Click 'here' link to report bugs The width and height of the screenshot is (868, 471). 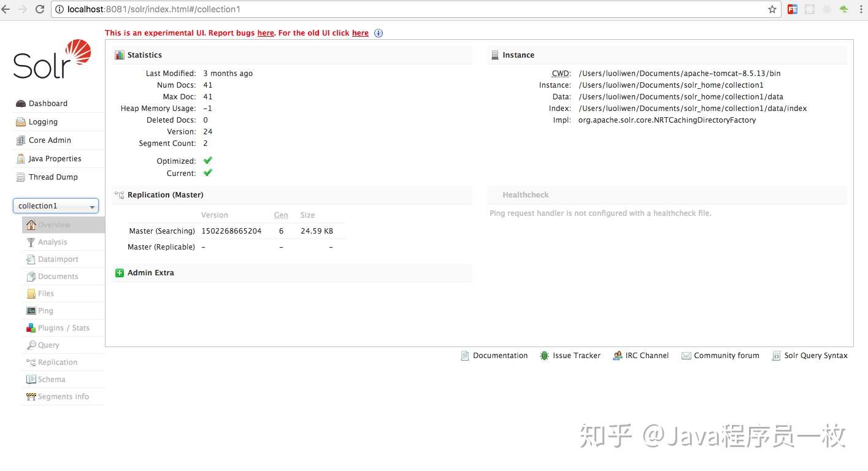(x=266, y=33)
